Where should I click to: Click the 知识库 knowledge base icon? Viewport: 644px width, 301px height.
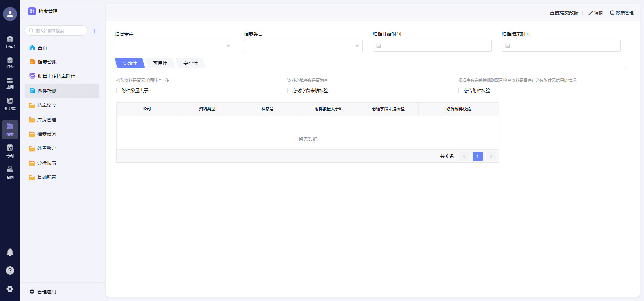10,104
